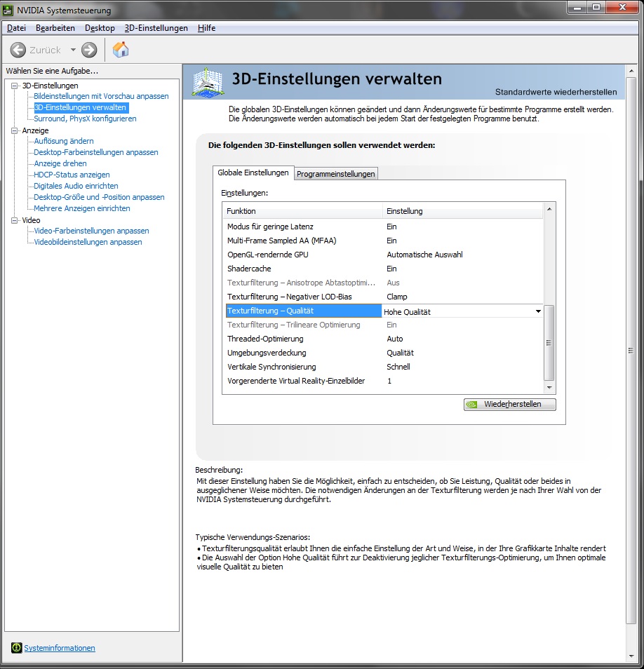Open Digitales Audio einrichten
Screen dimensions: 644x669
(x=76, y=186)
